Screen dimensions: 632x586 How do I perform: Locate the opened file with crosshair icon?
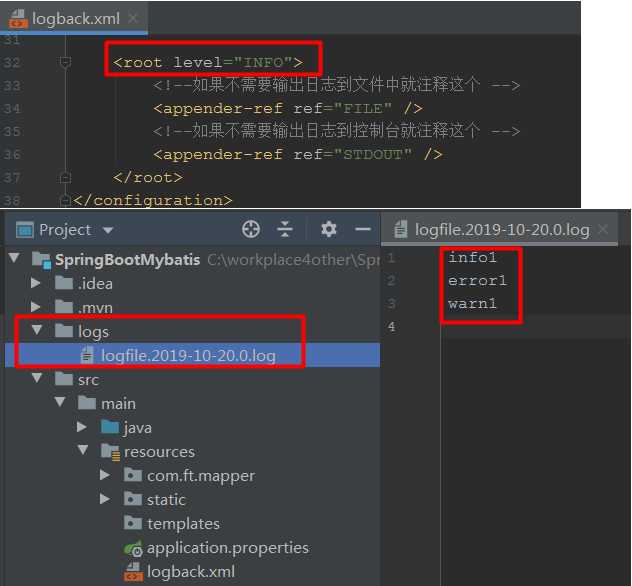pos(251,229)
